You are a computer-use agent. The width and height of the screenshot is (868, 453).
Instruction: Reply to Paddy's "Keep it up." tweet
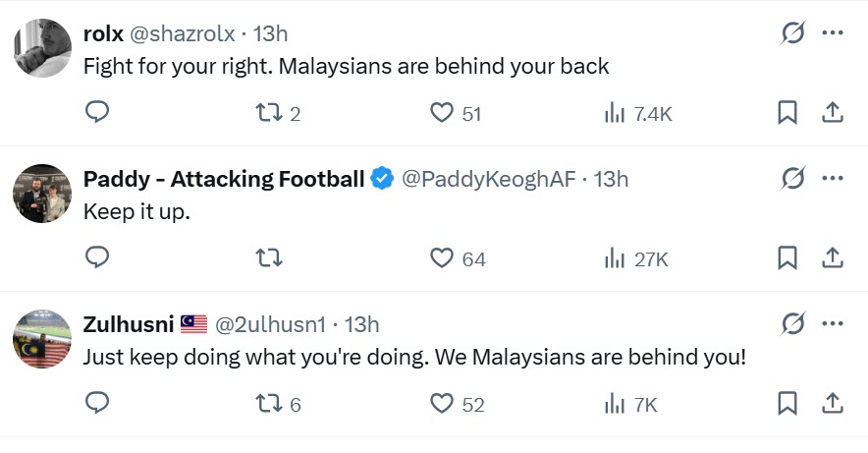(x=96, y=258)
